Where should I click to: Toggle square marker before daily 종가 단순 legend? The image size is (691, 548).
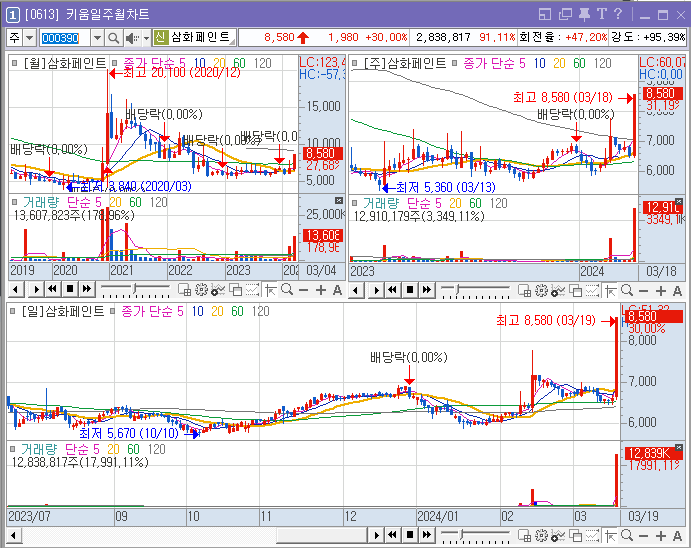tap(113, 311)
